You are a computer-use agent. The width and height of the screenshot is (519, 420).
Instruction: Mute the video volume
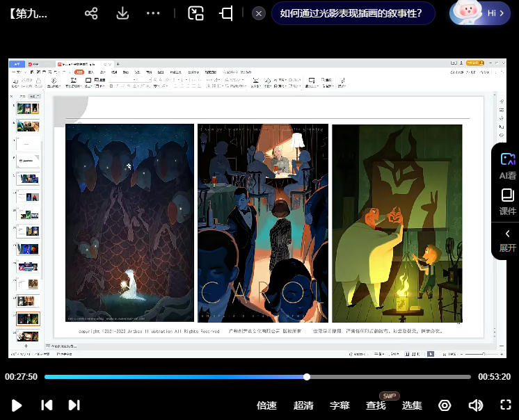[x=475, y=405]
